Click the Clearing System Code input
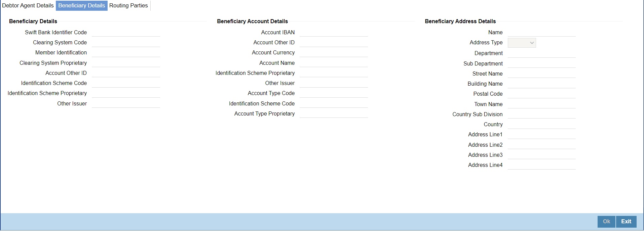The width and height of the screenshot is (644, 232). coord(126,42)
